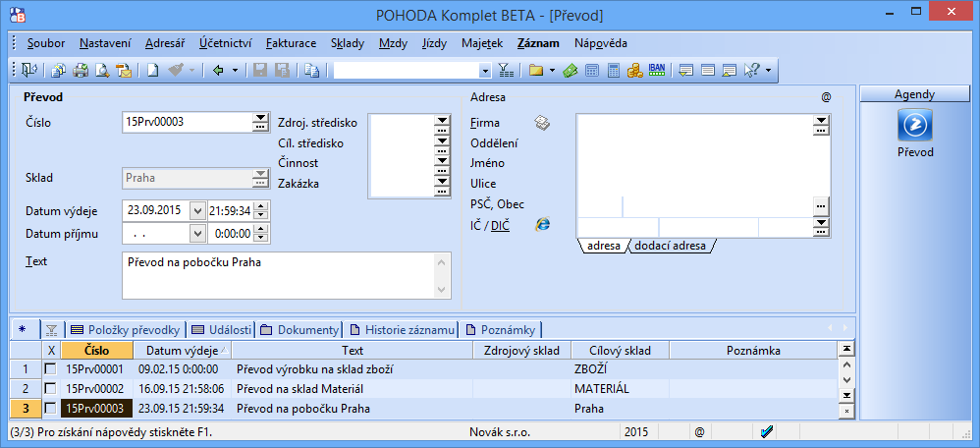Image resolution: width=980 pixels, height=448 pixels.
Task: Open the Poznámky tab
Action: coord(501,330)
